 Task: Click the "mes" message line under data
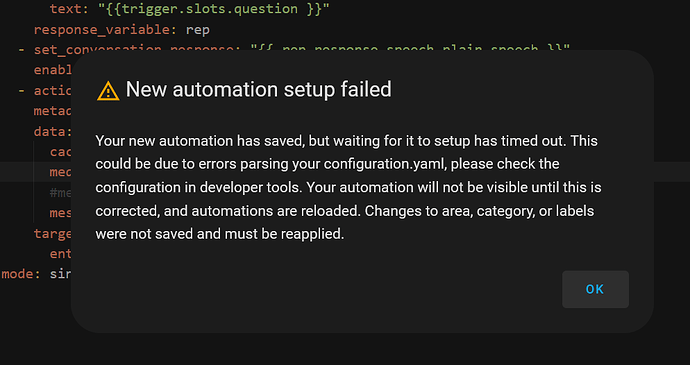coord(61,213)
